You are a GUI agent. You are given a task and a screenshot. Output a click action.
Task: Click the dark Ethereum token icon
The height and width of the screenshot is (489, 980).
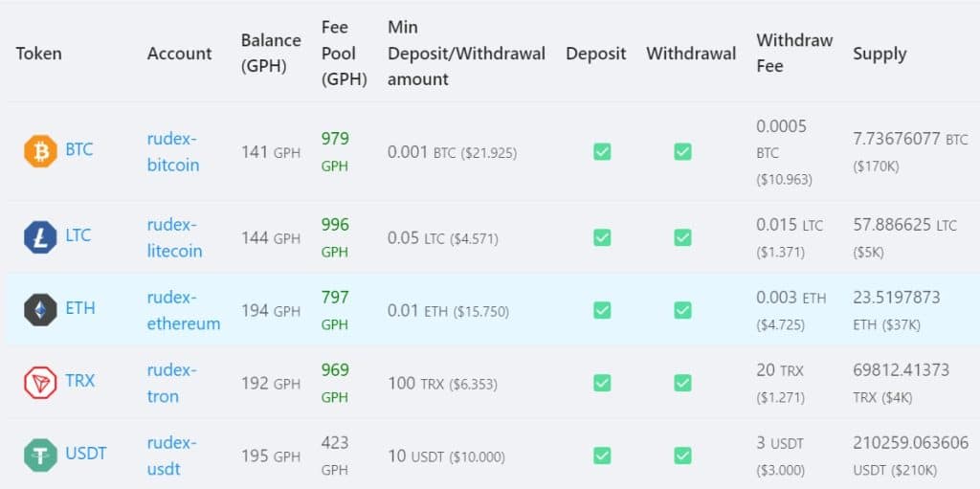coord(40,310)
